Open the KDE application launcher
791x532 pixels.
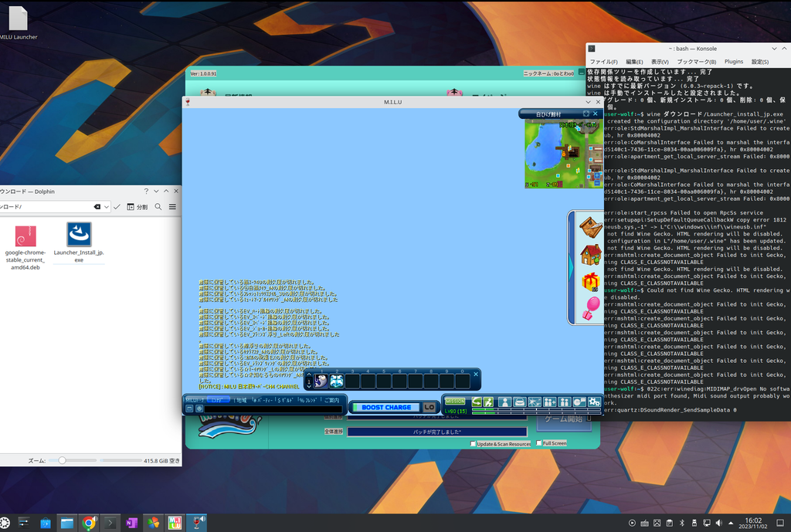coord(5,523)
